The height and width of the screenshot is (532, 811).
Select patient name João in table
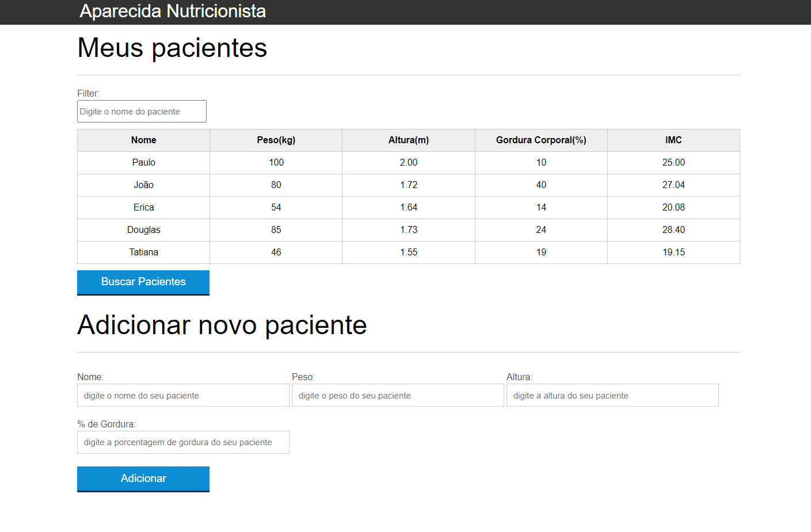[143, 185]
